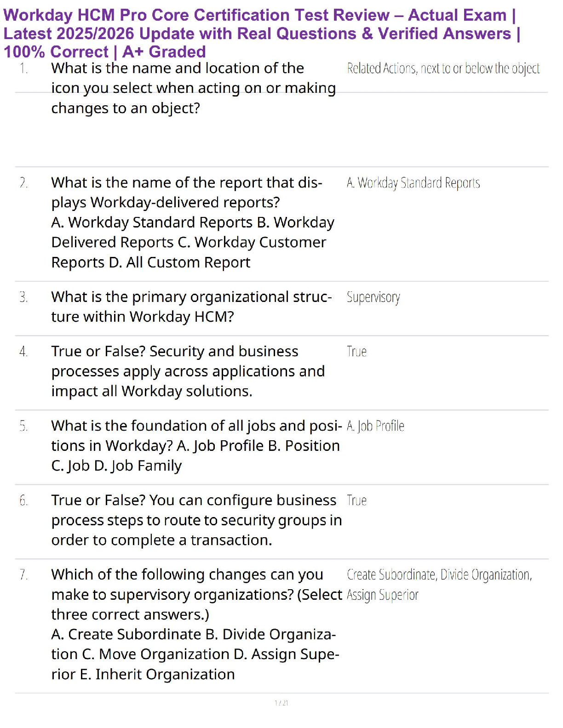The height and width of the screenshot is (728, 563).
Task: Click the primary organizational structure question
Action: coord(191,307)
